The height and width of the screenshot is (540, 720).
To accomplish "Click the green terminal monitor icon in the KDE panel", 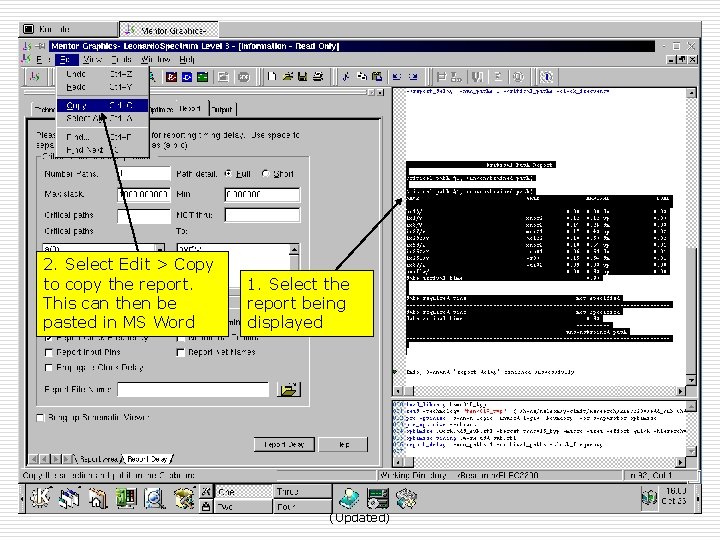I will [x=126, y=498].
